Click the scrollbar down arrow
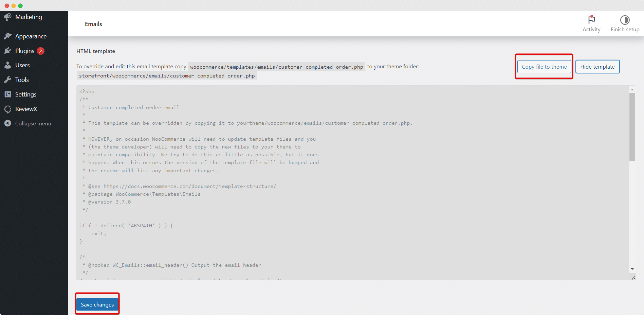The image size is (644, 315). pos(632,269)
